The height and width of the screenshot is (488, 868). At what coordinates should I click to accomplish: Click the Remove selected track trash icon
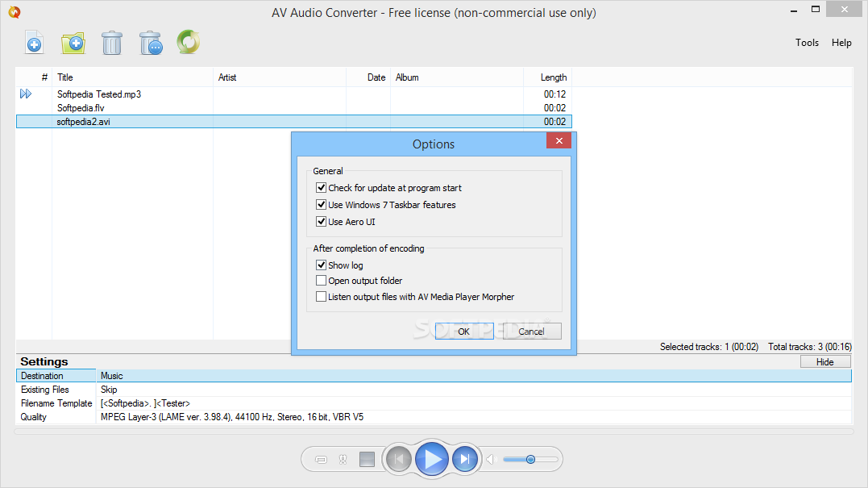click(x=112, y=44)
